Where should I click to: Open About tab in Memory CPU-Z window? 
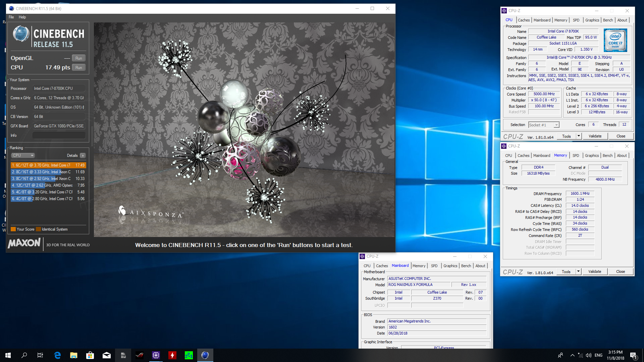pyautogui.click(x=622, y=156)
